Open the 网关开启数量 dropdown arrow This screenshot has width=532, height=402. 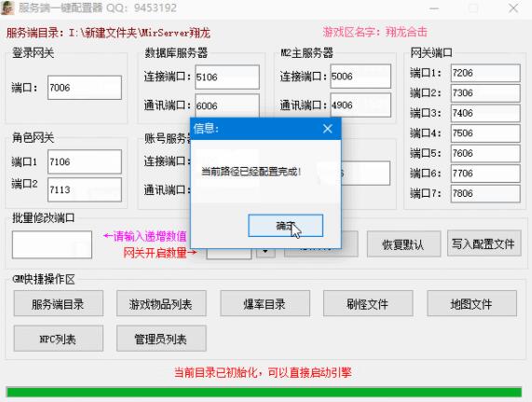coord(266,252)
